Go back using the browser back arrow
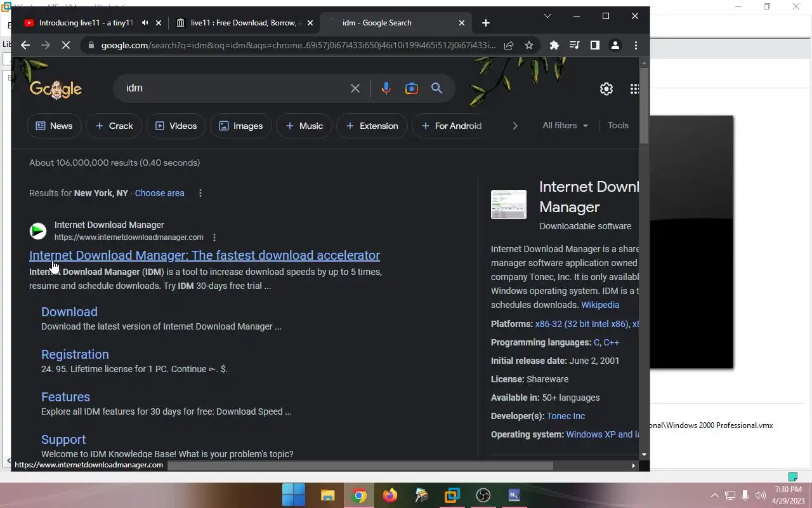The image size is (812, 508). coord(25,45)
